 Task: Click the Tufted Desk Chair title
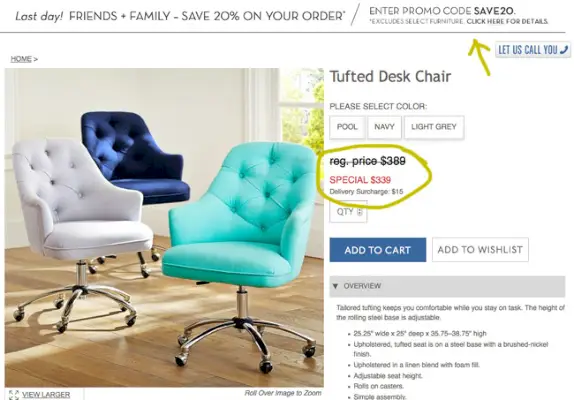click(390, 76)
